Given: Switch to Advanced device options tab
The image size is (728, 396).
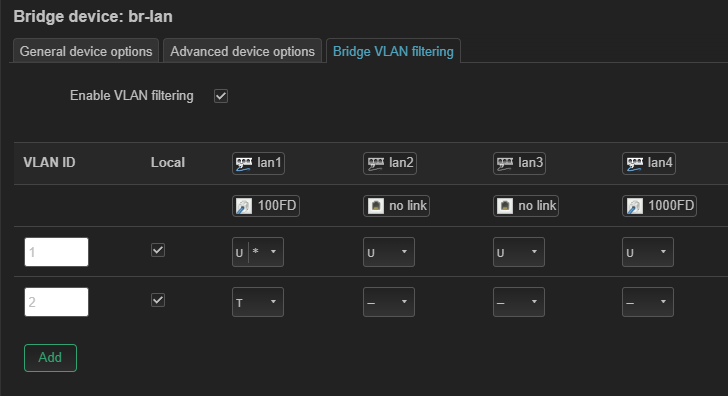Looking at the screenshot, I should pyautogui.click(x=242, y=51).
